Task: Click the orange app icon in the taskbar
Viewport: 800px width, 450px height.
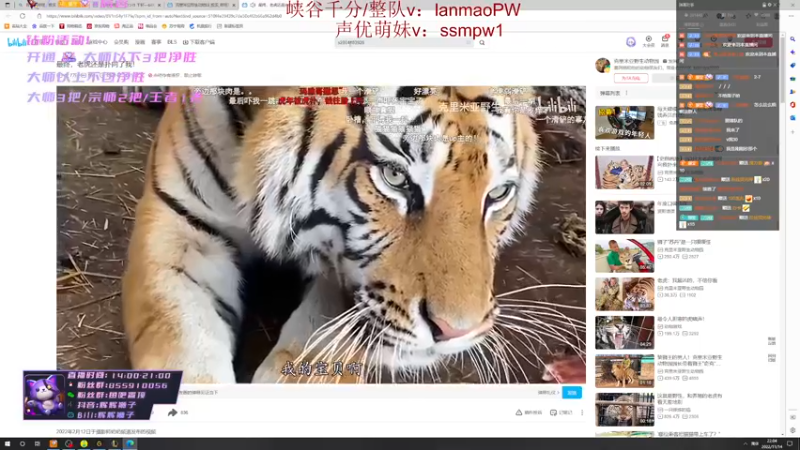Action: click(53, 444)
